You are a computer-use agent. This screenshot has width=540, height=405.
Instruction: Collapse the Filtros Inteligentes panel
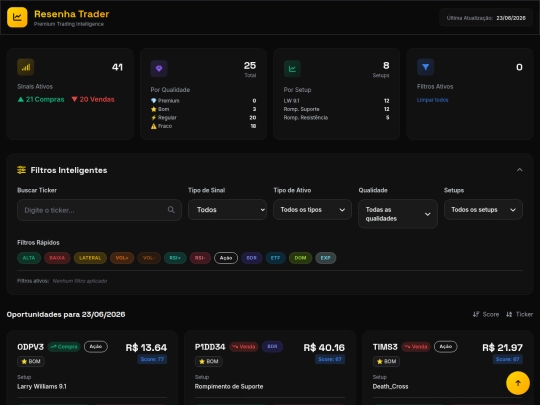[519, 170]
